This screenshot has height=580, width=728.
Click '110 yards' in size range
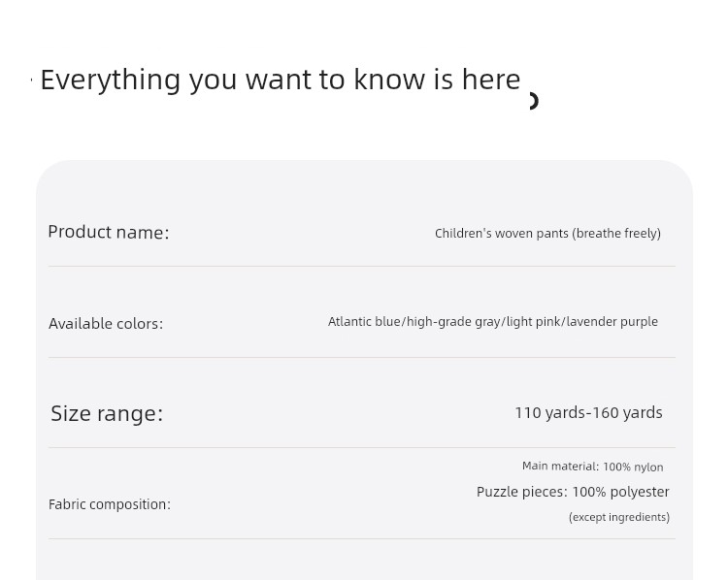point(550,412)
